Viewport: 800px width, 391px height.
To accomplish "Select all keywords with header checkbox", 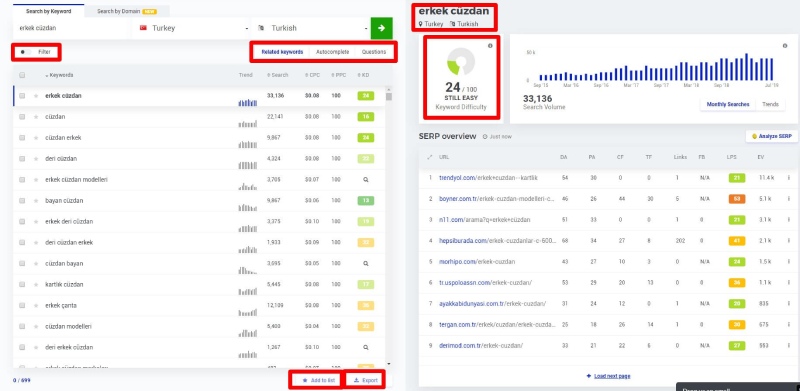I will [x=22, y=75].
